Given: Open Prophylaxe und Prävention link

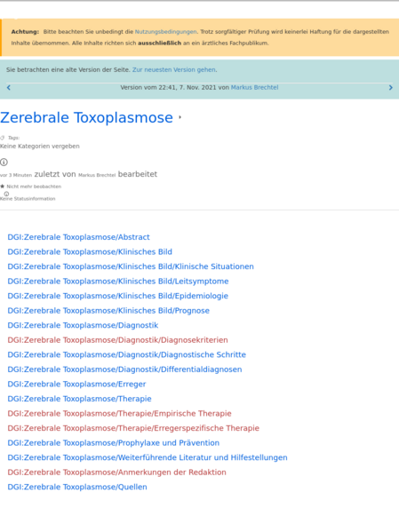Looking at the screenshot, I should pos(114,443).
